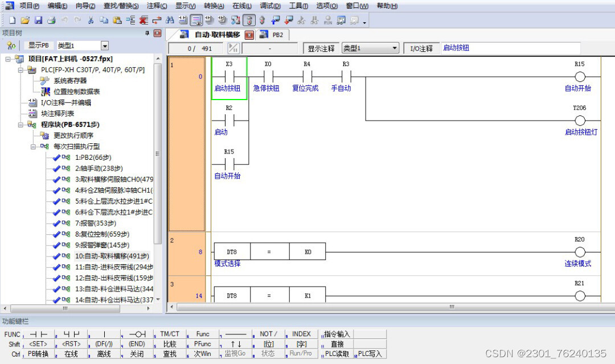Image resolution: width=615 pixels, height=364 pixels.
Task: Close the 自动-取料横移 tab
Action: coord(249,35)
